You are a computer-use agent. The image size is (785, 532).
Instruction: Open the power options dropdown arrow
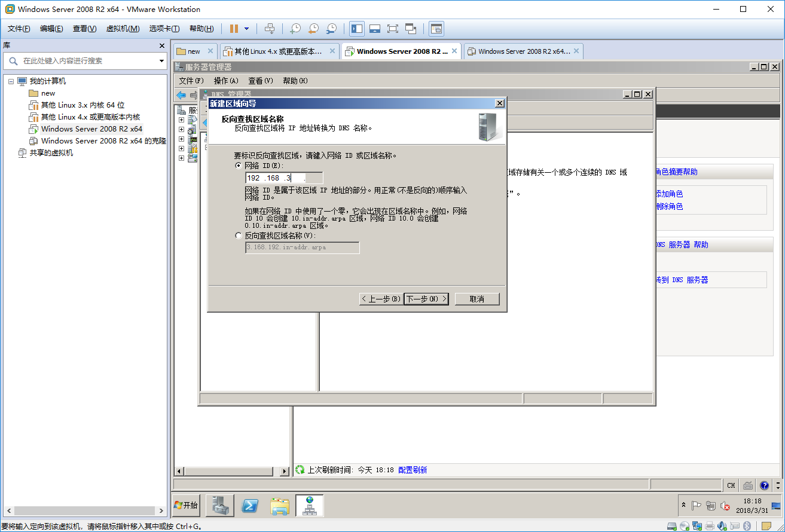point(247,28)
